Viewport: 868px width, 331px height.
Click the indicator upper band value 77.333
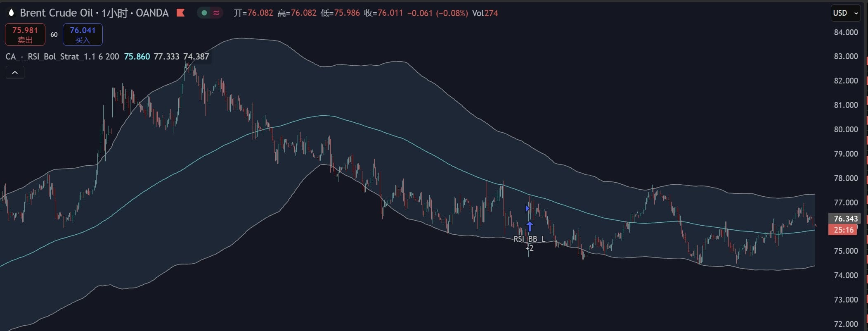pos(166,57)
